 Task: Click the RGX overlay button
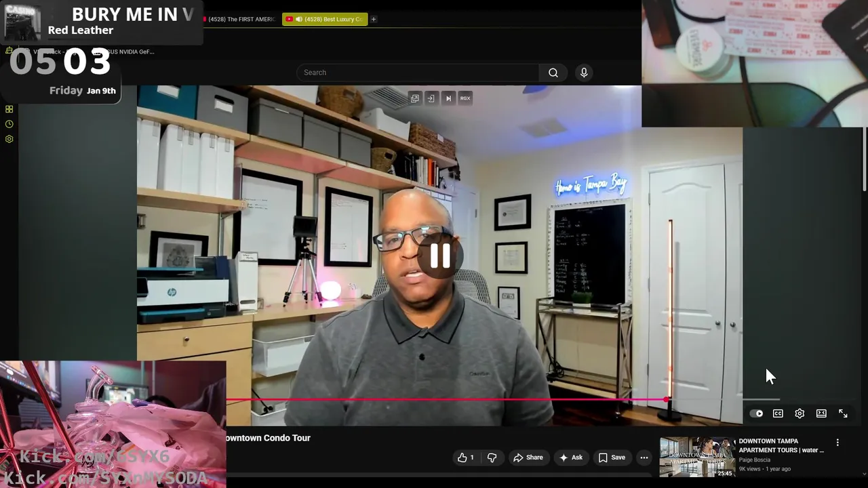[x=465, y=98]
